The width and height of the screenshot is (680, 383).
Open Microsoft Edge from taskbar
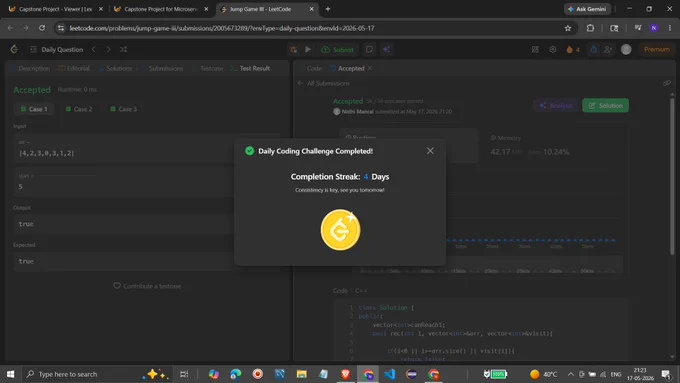(x=235, y=374)
